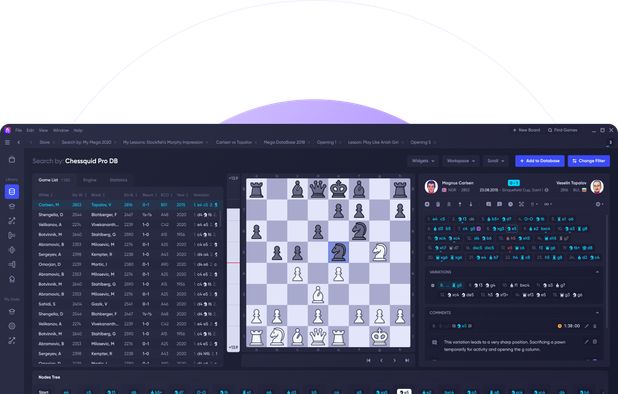Click the info icon next to event name
The width and height of the screenshot is (618, 394).
(x=546, y=190)
